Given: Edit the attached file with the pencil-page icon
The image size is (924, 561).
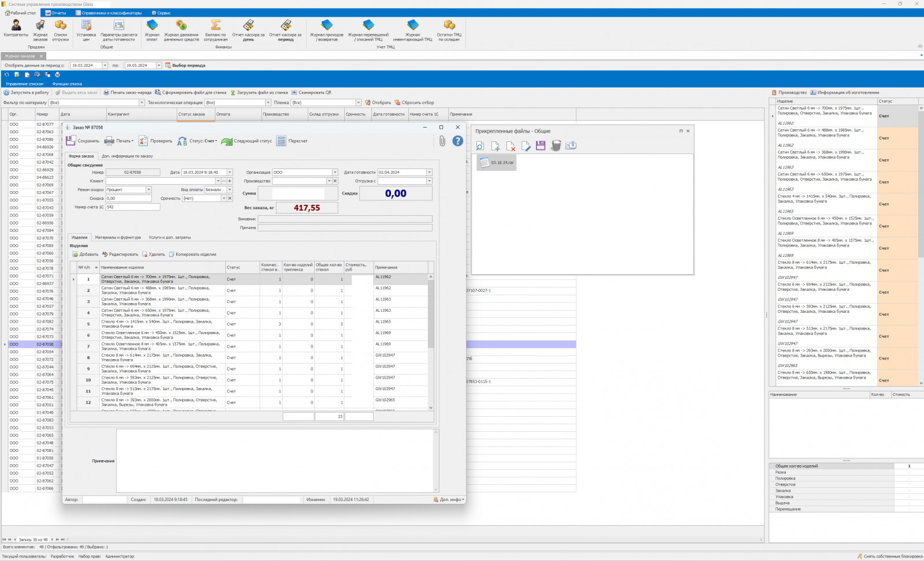Looking at the screenshot, I should pos(526,146).
